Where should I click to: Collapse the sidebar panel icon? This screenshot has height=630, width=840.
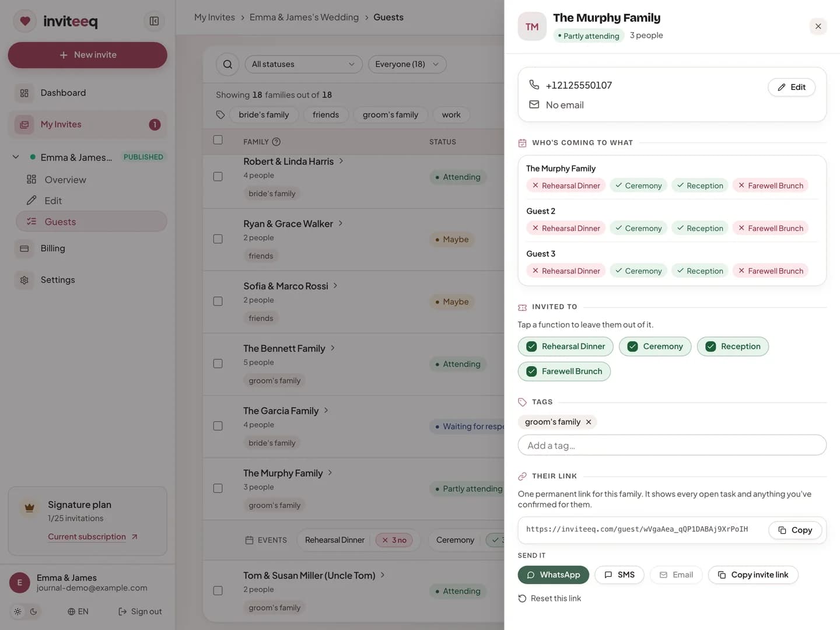pos(154,21)
